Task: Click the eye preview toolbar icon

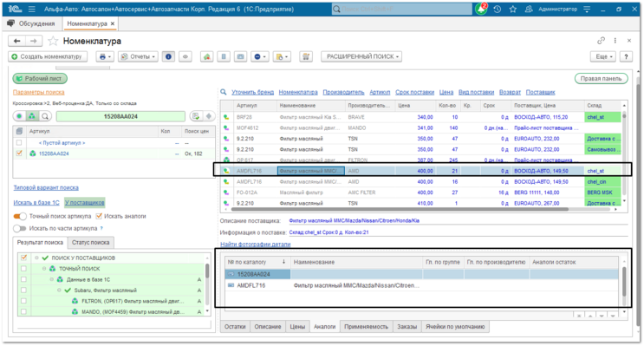Action: [185, 56]
